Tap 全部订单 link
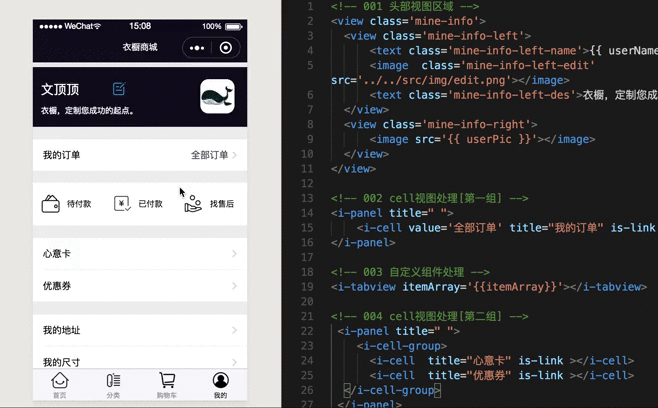Viewport: 658px width, 408px height. point(209,155)
